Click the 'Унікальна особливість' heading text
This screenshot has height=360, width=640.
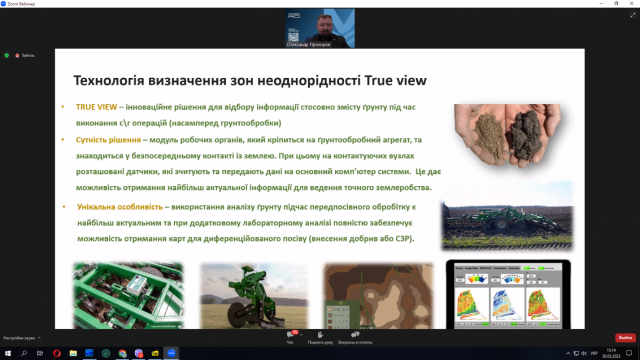(120, 207)
